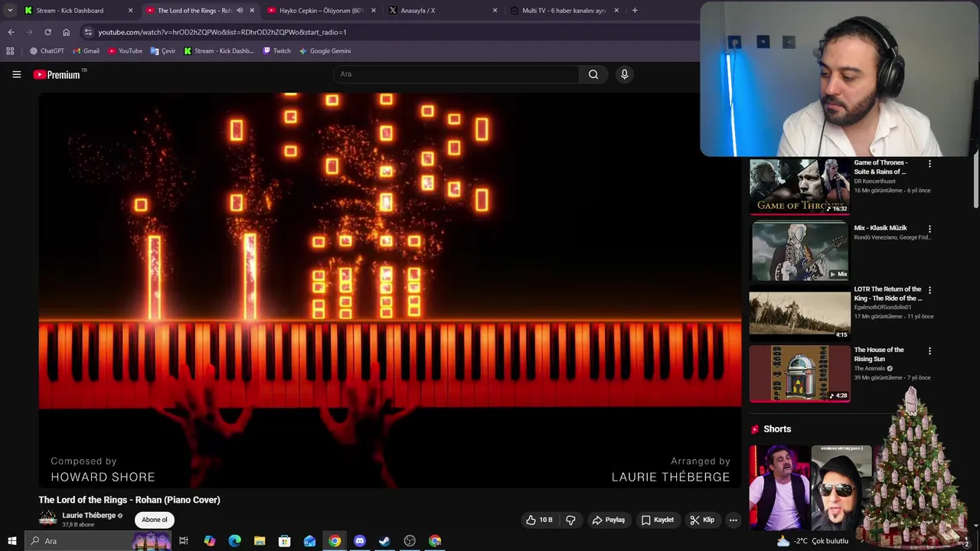Open the YouTube hamburger guide menu
This screenshot has width=980, height=551.
(16, 74)
